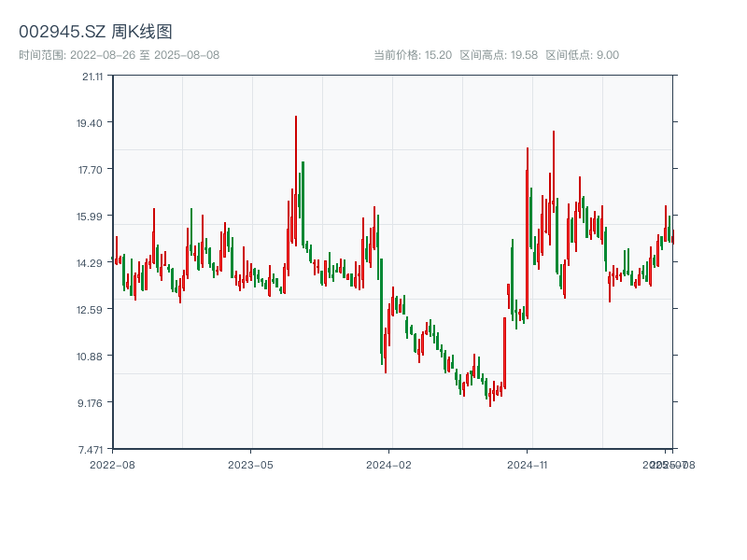Click y-axis label 19.40

[x=90, y=123]
